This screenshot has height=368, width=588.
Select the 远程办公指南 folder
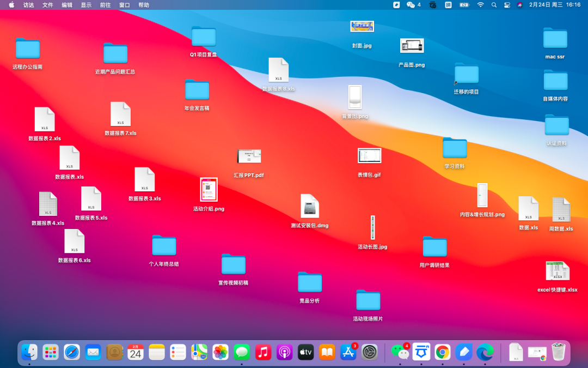click(27, 53)
